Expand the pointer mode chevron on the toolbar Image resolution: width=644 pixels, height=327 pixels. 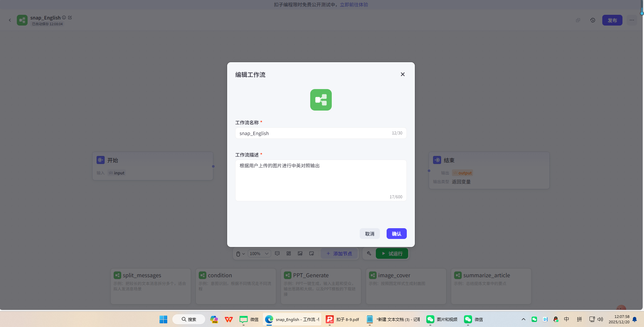(x=244, y=253)
